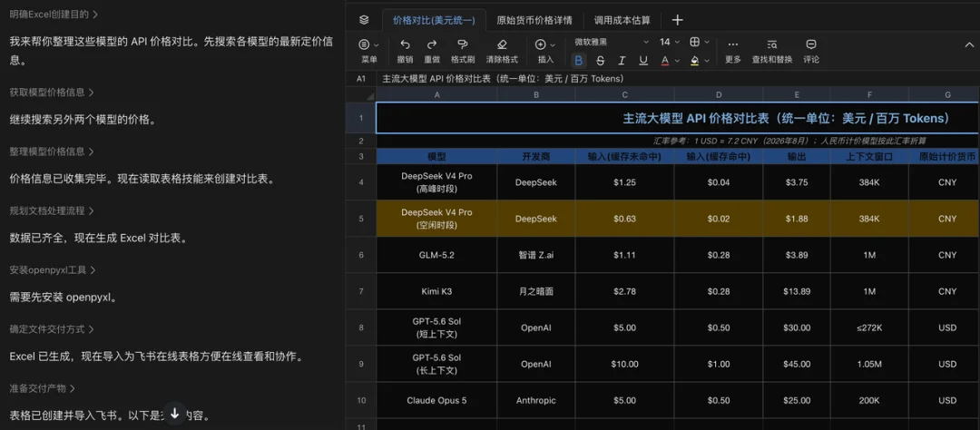
Task: Switch to 调用成本估算 sheet tab
Action: (622, 20)
